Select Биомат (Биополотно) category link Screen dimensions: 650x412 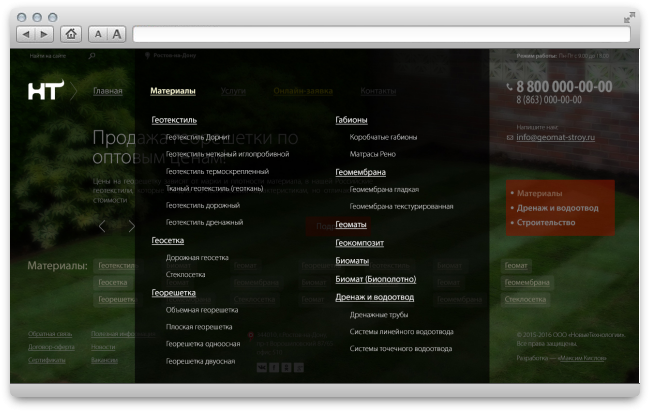point(375,279)
